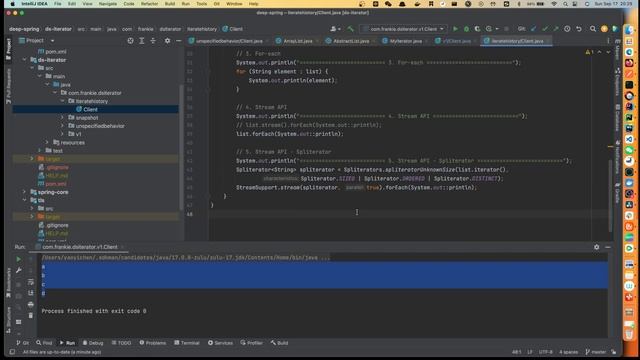Expand the unspecifiedbehavior package

tap(62, 126)
